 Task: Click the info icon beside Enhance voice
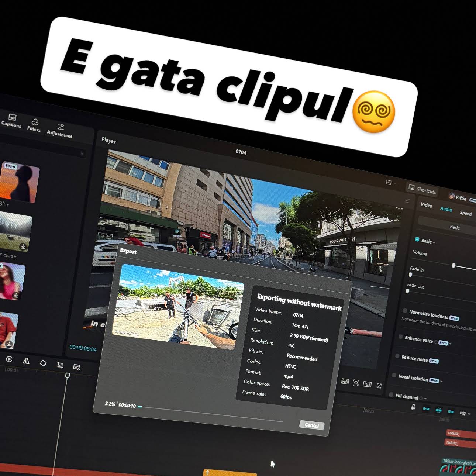point(436,342)
